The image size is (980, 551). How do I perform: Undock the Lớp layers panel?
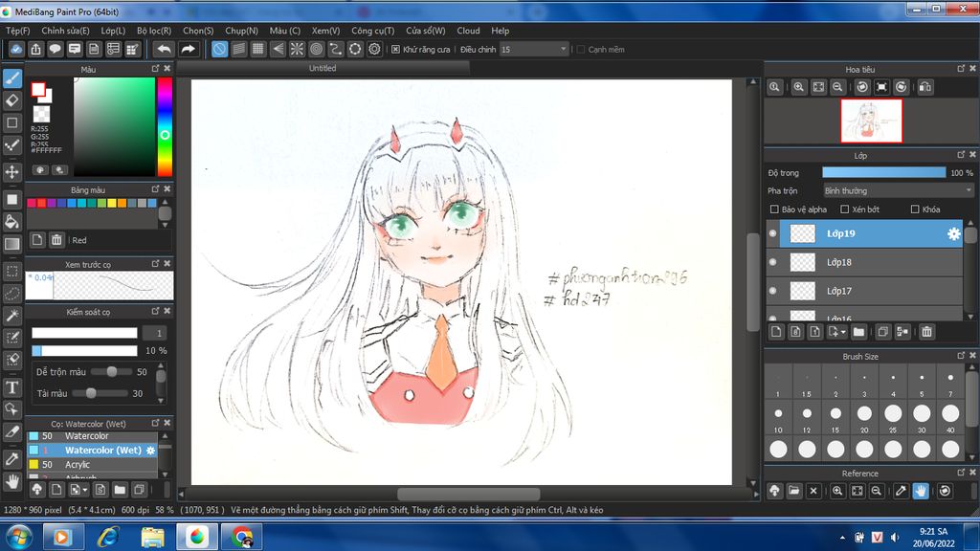pos(961,154)
